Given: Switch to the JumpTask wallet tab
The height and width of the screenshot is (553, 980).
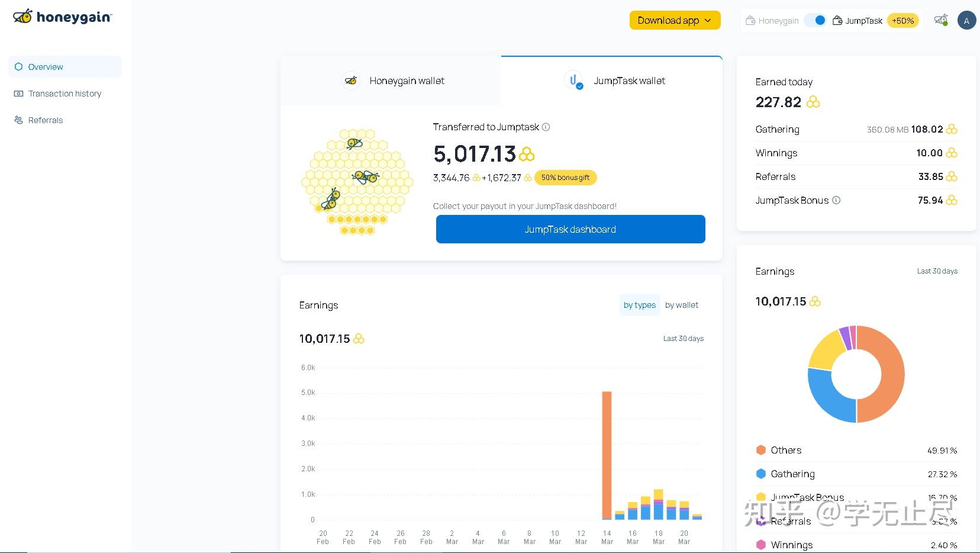Looking at the screenshot, I should coord(612,81).
